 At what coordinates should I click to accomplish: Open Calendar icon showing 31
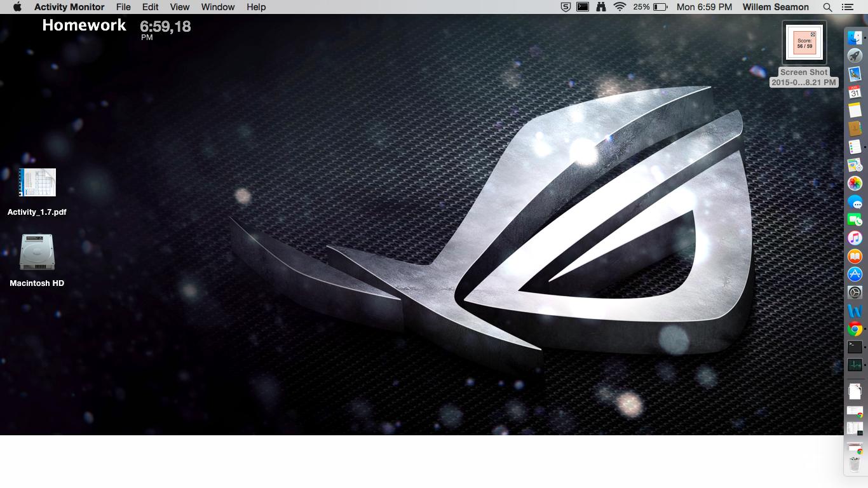tap(855, 93)
